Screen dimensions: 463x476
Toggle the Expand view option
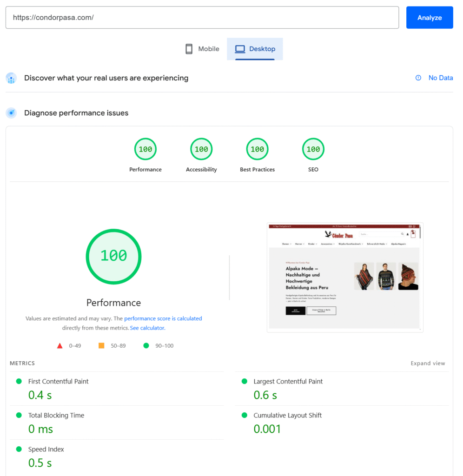point(428,364)
